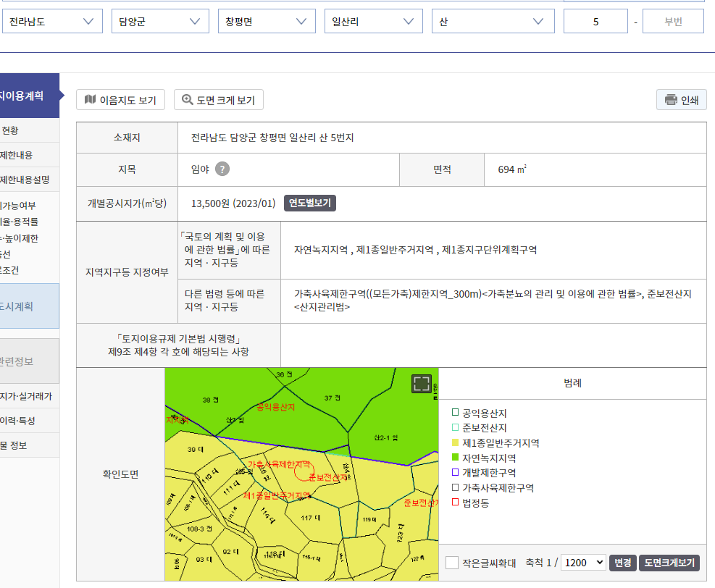
Task: Open the 이력·특성 sidebar menu item
Action: pos(17,421)
